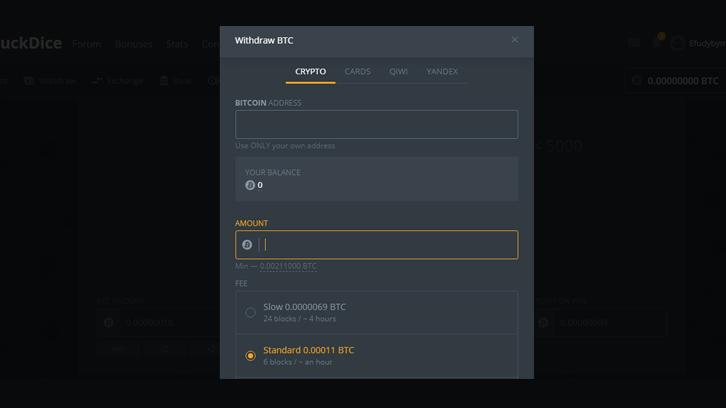Viewport: 726px width, 408px height.
Task: Close the Withdraw BTC dialog
Action: coord(514,40)
